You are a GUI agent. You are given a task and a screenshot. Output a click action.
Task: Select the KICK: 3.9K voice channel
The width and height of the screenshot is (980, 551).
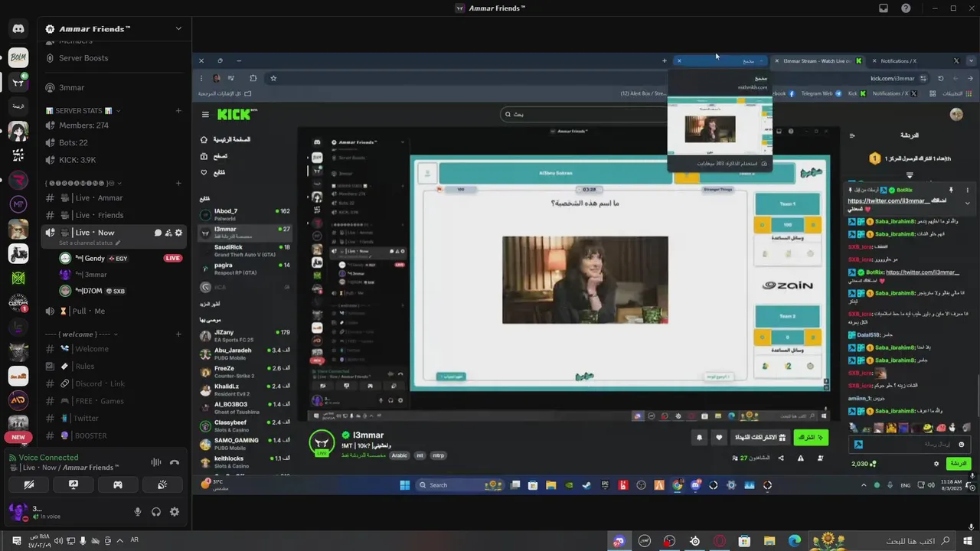77,160
